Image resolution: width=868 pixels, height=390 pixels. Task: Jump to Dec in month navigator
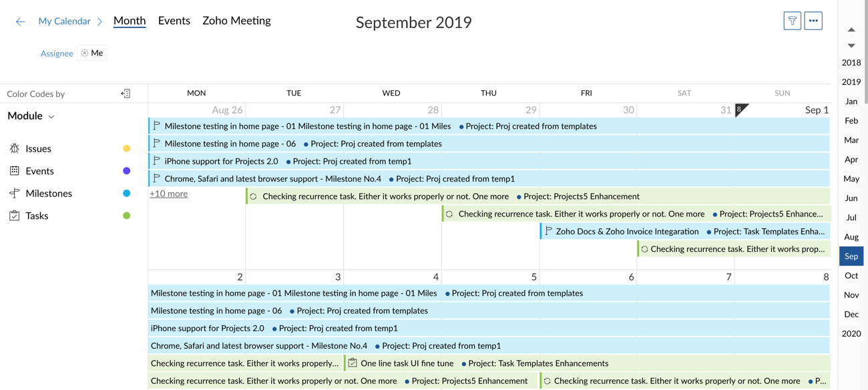click(x=851, y=315)
